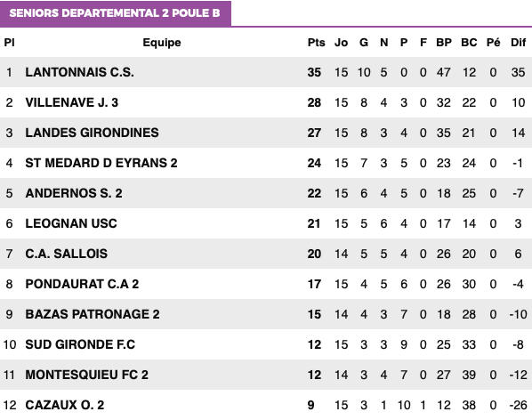Screen dimensions: 532x420
Task: Click C.A. SALLOIS in the standings
Action: click(x=67, y=254)
